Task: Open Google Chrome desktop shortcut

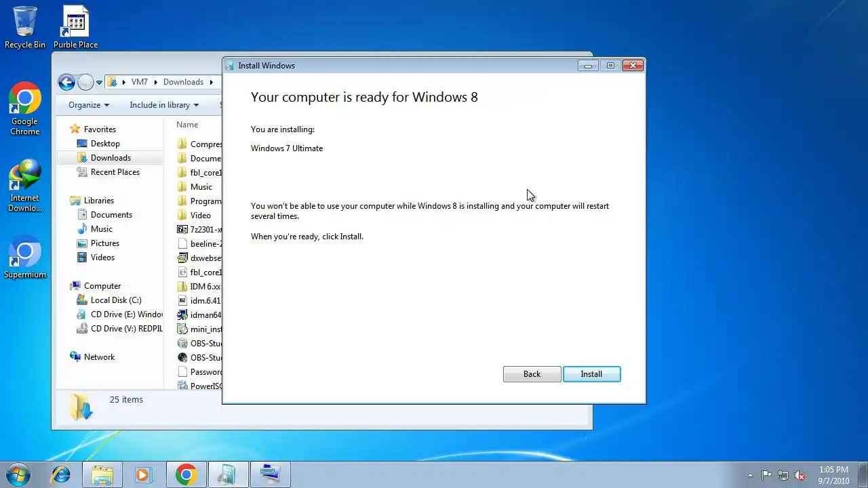Action: (25, 110)
